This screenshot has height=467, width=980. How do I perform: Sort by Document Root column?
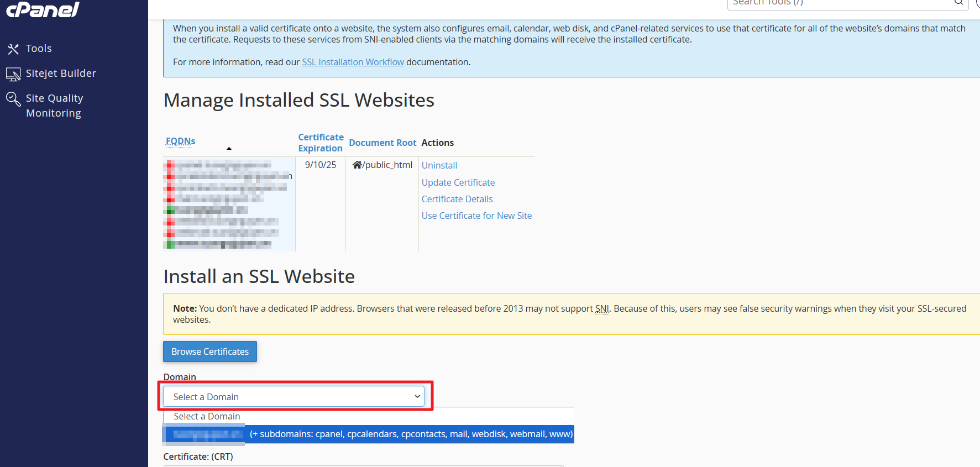click(382, 143)
